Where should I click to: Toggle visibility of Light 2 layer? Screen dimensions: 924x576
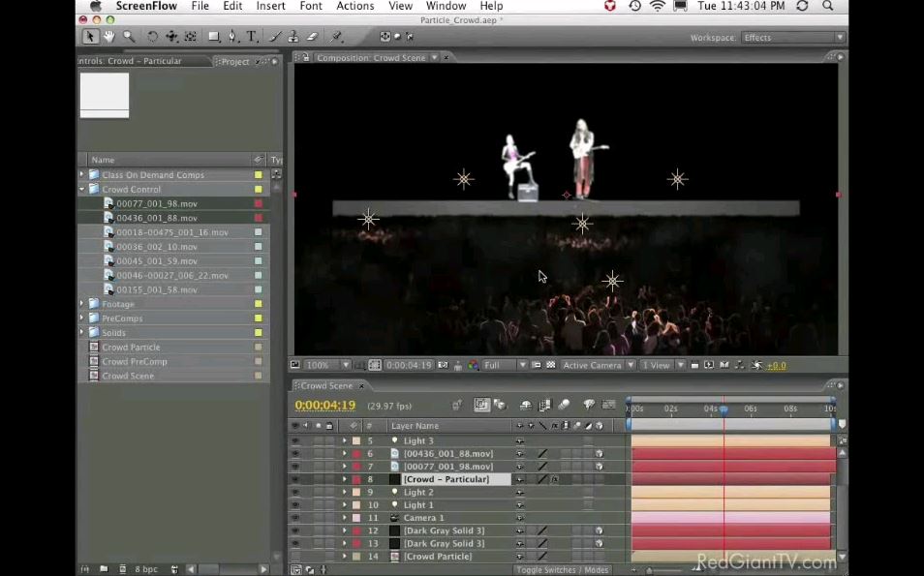pyautogui.click(x=295, y=493)
